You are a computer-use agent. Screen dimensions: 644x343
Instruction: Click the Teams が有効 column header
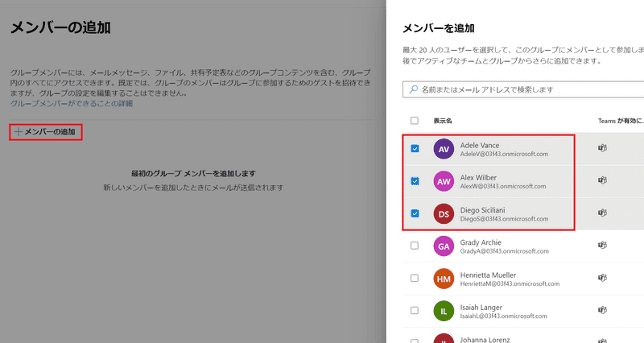click(620, 121)
